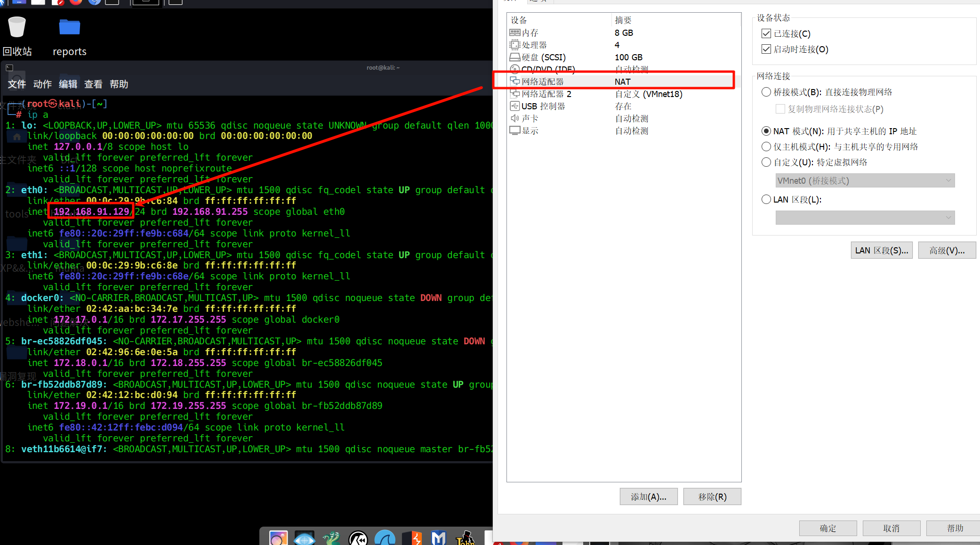Open the image viewer icon in dock
The width and height of the screenshot is (980, 545).
coord(278,537)
